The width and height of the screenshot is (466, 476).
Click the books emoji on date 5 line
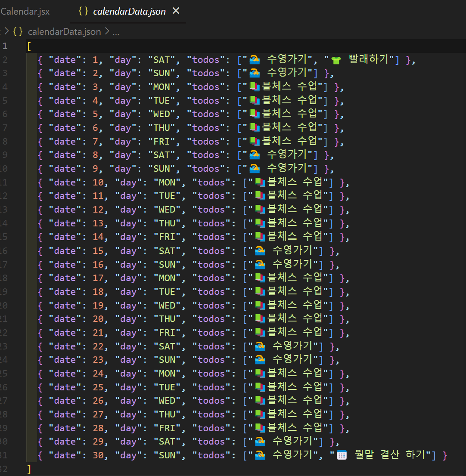tap(255, 114)
